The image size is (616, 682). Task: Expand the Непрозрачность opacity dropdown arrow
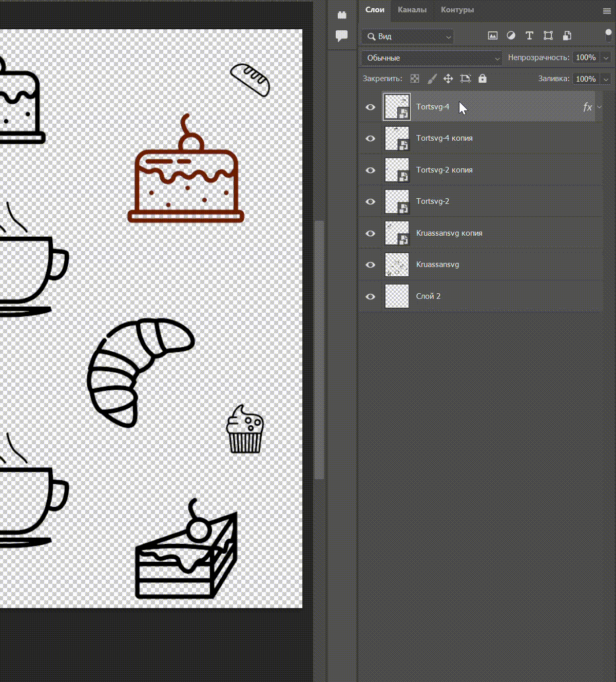click(606, 58)
